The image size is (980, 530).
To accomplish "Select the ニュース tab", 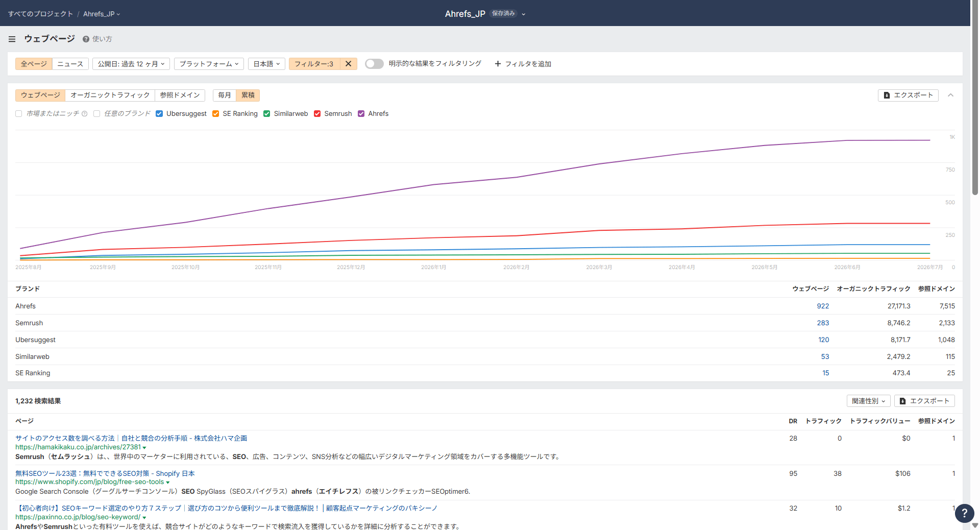I will (70, 64).
